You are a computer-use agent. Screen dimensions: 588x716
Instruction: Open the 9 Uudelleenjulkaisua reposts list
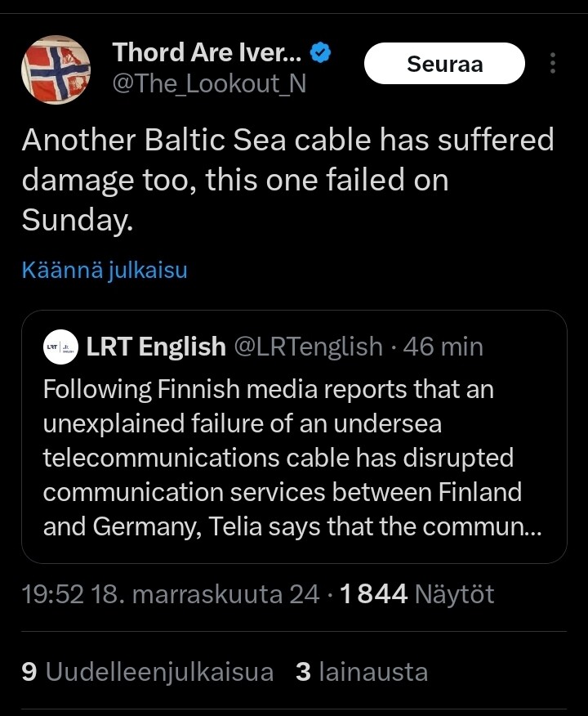tap(147, 672)
